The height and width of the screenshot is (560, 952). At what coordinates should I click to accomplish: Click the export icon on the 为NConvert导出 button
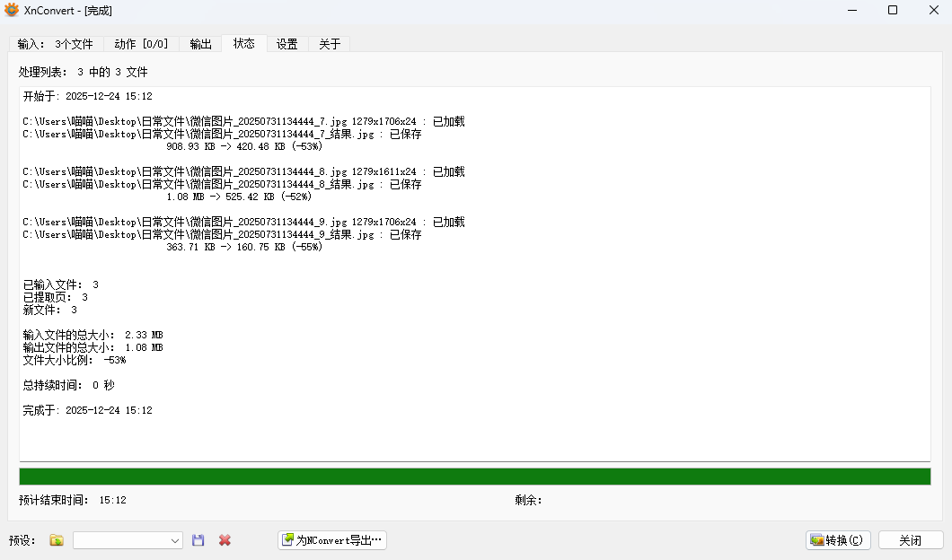point(289,539)
